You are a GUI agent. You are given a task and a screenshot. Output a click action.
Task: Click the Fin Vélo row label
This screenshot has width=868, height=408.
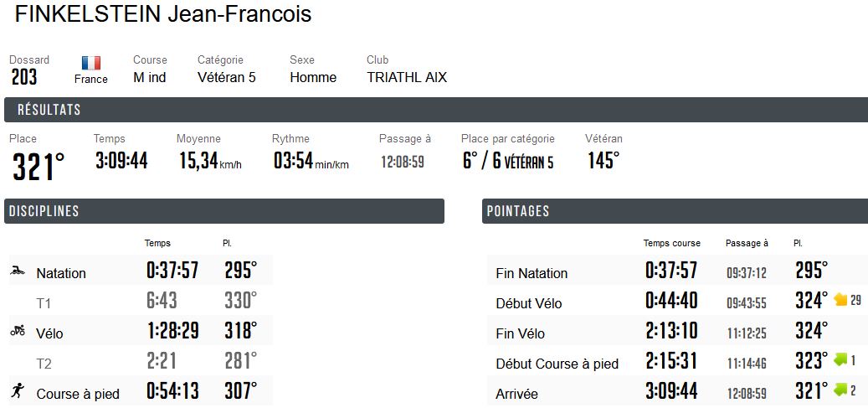point(521,333)
